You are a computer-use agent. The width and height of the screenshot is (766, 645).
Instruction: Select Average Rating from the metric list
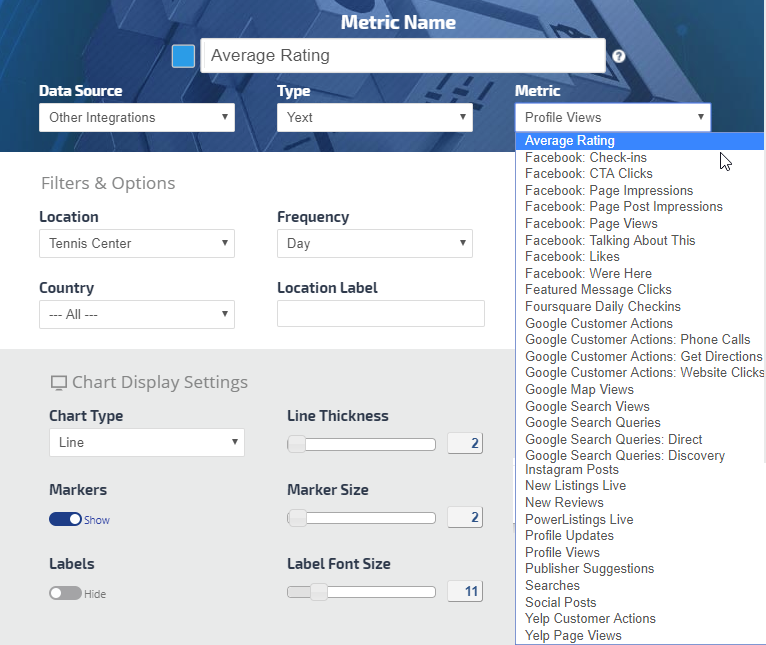point(570,141)
